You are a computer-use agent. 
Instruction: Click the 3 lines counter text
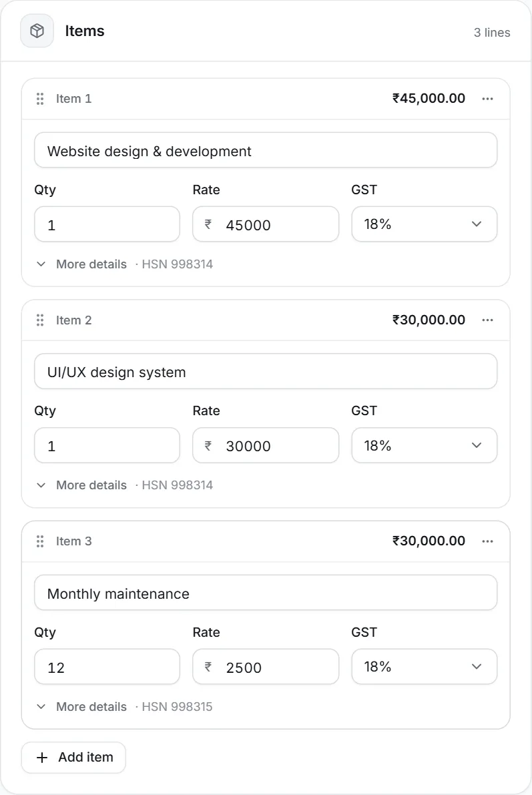(492, 33)
